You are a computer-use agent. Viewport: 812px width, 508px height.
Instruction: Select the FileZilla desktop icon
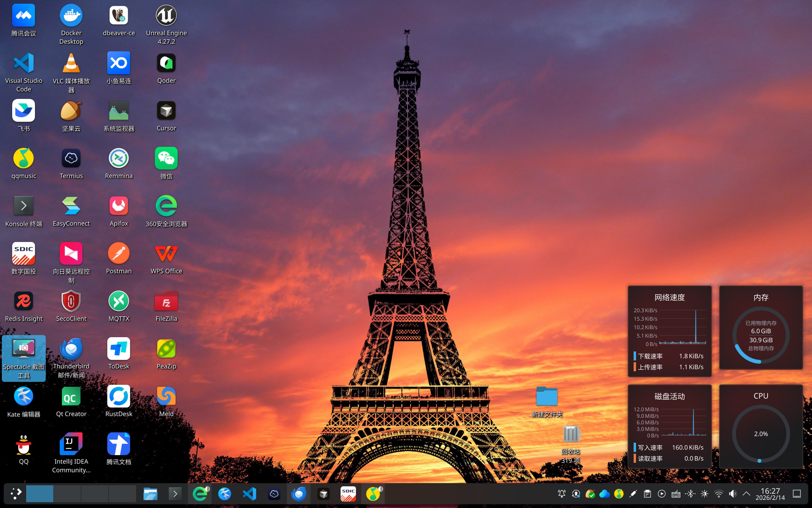click(166, 306)
